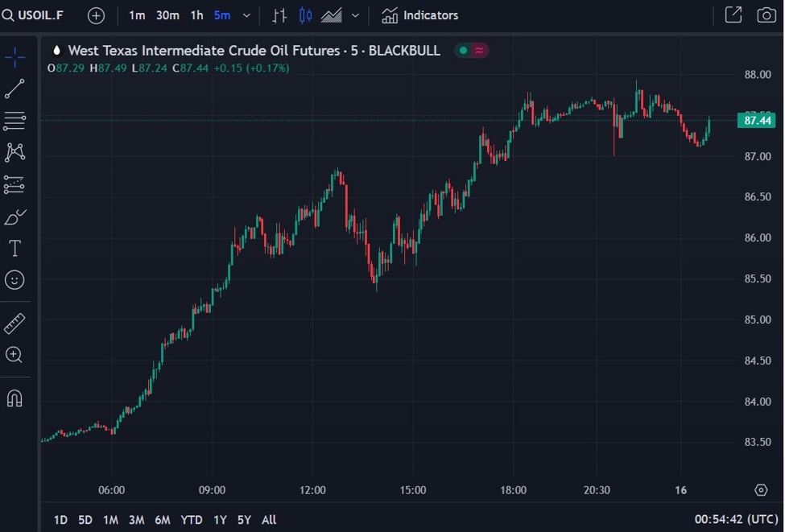Open the emoji icons tool
Screen dimensions: 785x532
(x=14, y=280)
